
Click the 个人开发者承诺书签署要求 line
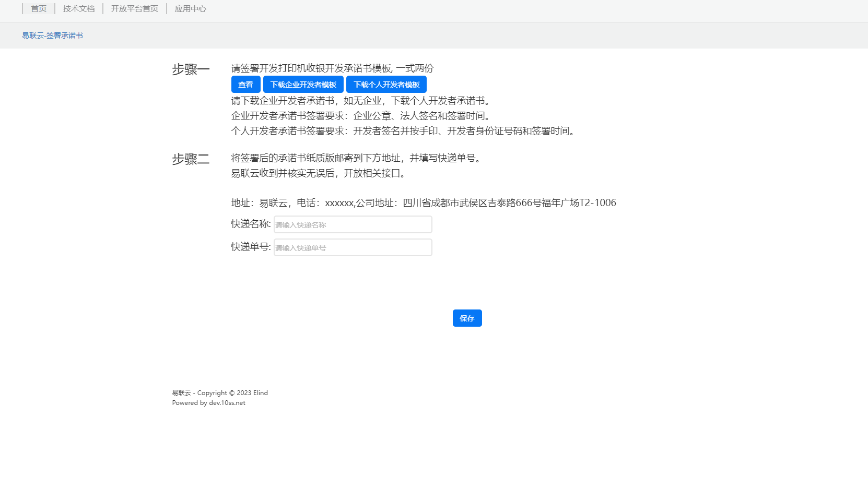404,131
